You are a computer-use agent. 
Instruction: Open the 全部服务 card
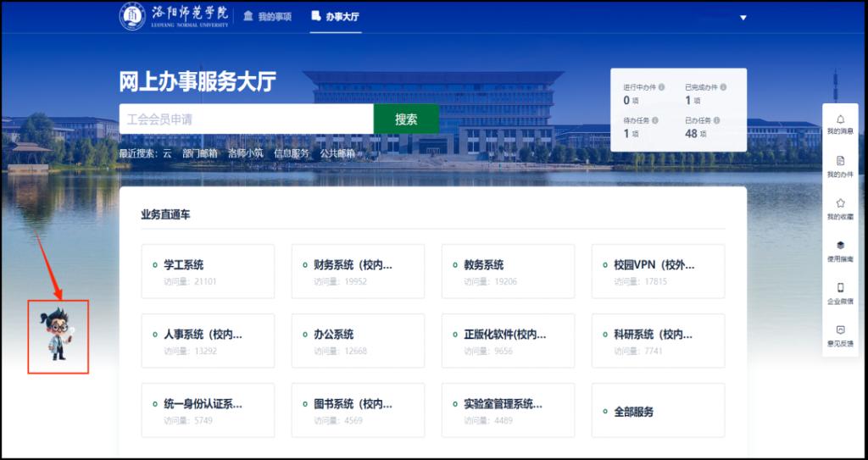[x=658, y=411]
